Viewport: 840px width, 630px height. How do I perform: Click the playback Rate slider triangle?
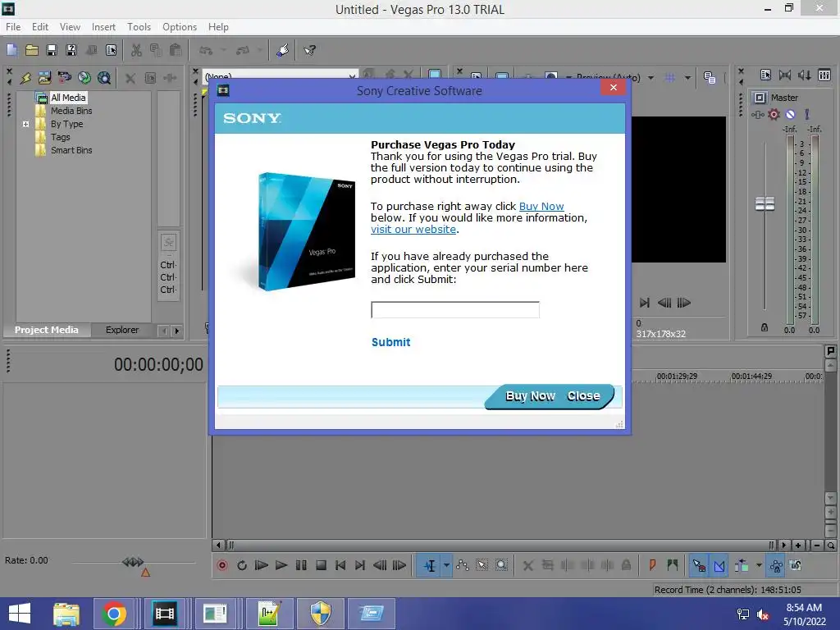[145, 573]
